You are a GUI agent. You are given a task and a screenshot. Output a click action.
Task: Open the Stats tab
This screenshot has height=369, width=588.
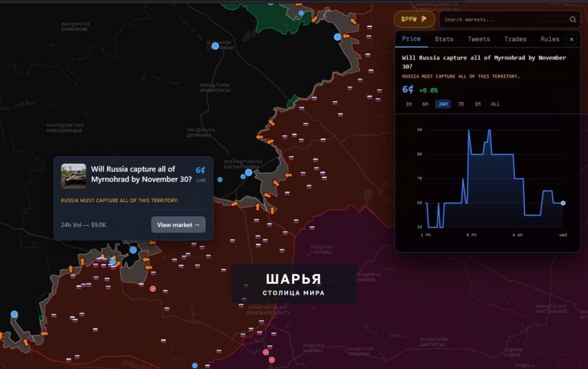coord(444,39)
